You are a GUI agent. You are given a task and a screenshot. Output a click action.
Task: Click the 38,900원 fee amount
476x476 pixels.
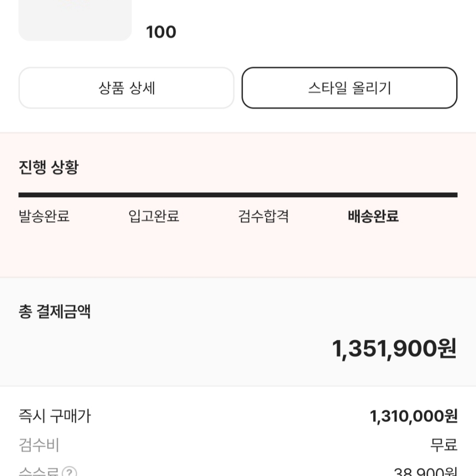(426, 472)
